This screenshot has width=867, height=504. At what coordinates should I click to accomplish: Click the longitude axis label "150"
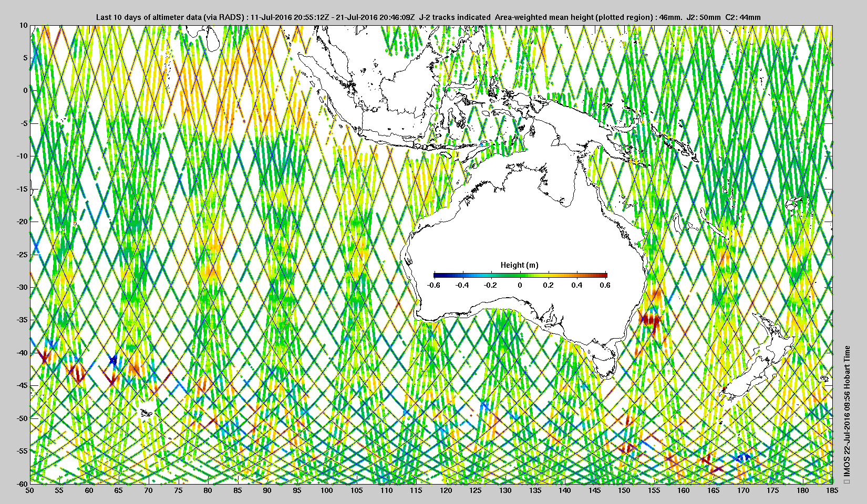click(624, 490)
